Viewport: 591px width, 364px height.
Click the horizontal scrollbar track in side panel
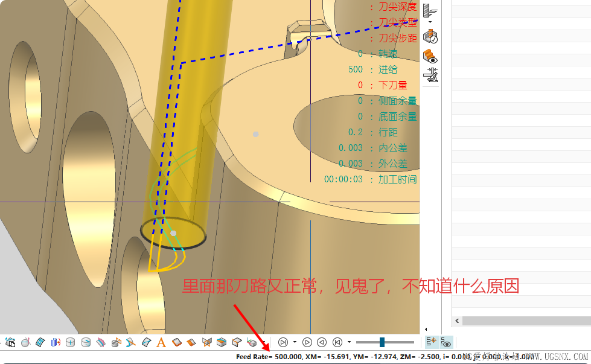click(x=526, y=321)
